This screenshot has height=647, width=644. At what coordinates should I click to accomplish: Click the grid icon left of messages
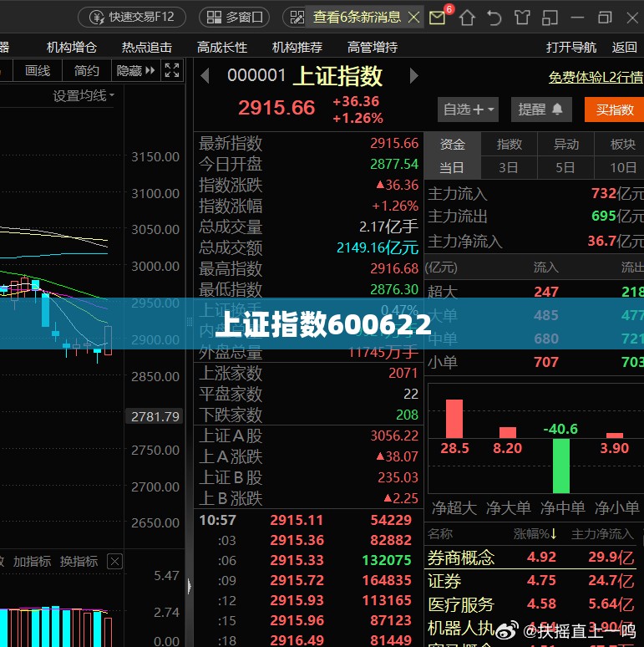pyautogui.click(x=297, y=18)
